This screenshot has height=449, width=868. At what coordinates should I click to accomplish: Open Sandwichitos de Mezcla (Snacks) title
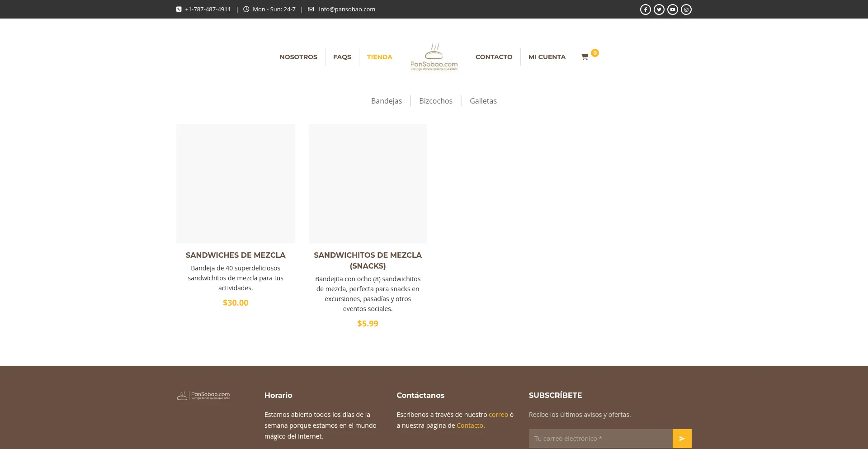368,260
